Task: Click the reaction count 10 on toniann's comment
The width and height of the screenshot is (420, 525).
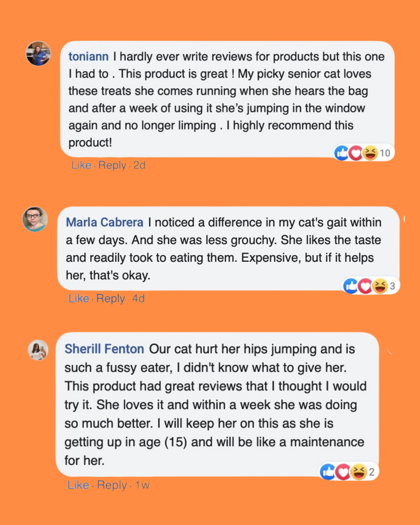Action: [x=385, y=153]
